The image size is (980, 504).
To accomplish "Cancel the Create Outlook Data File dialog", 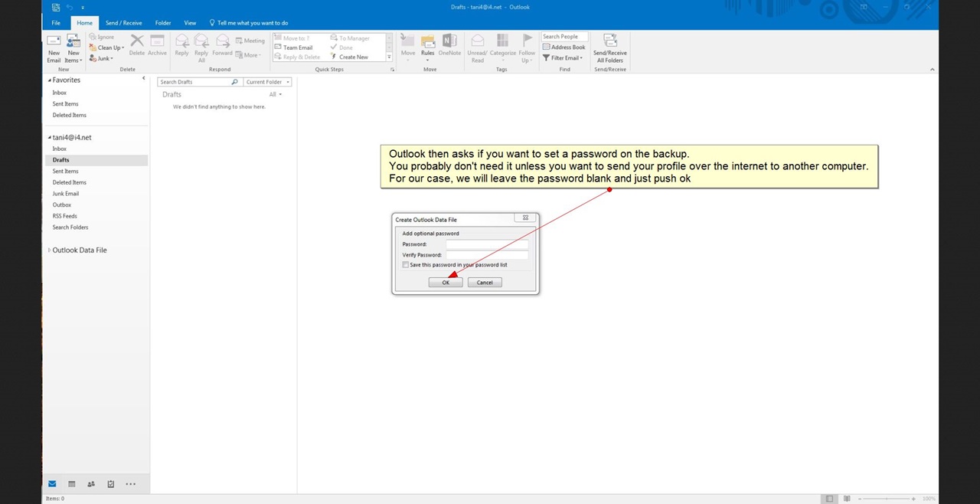I will (x=485, y=283).
